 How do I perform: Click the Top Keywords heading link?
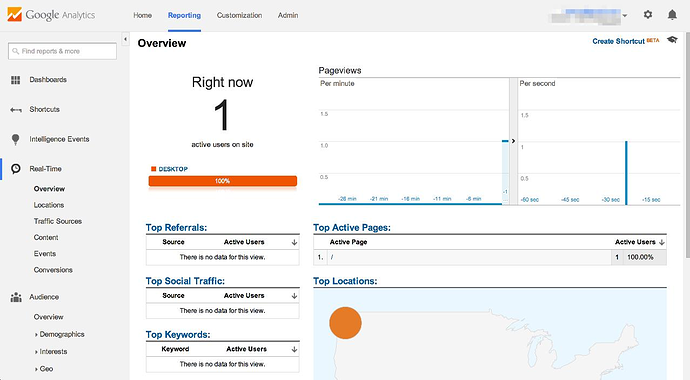click(178, 335)
